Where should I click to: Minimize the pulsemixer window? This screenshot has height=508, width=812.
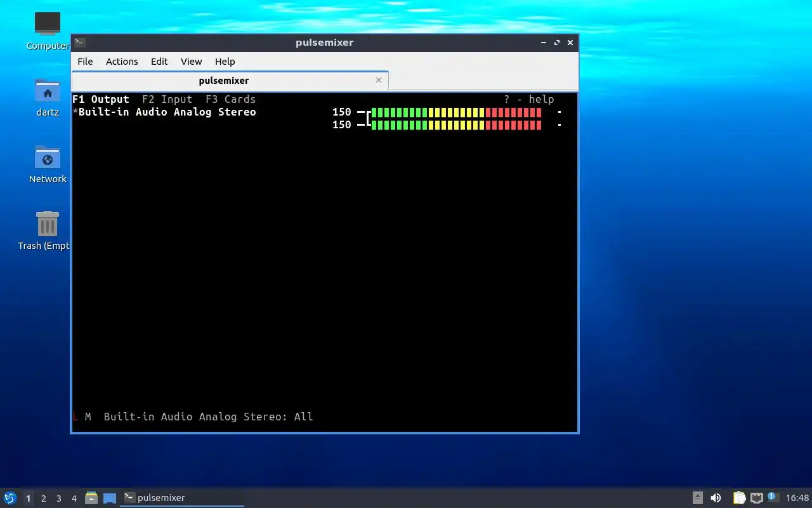pos(544,43)
